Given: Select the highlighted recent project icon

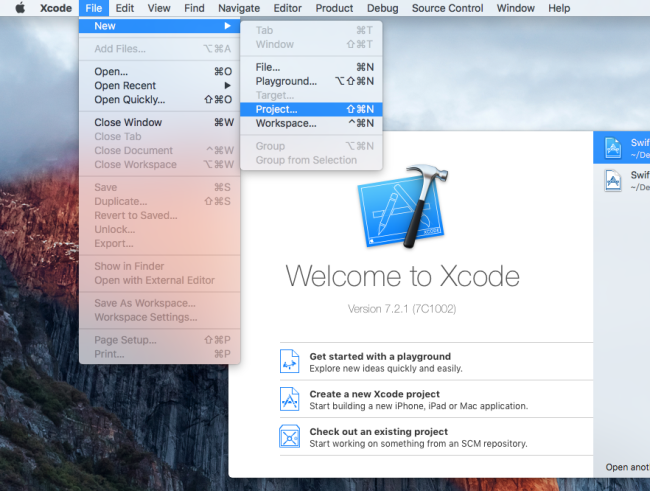Looking at the screenshot, I should pos(613,148).
